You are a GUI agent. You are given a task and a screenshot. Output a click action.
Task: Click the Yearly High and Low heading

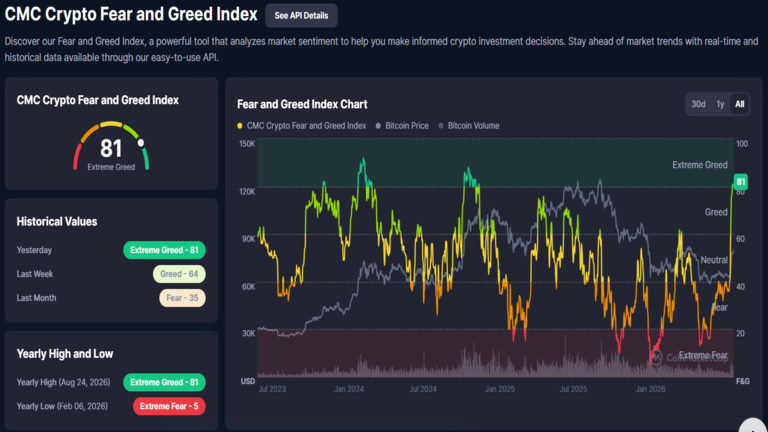[x=65, y=354]
